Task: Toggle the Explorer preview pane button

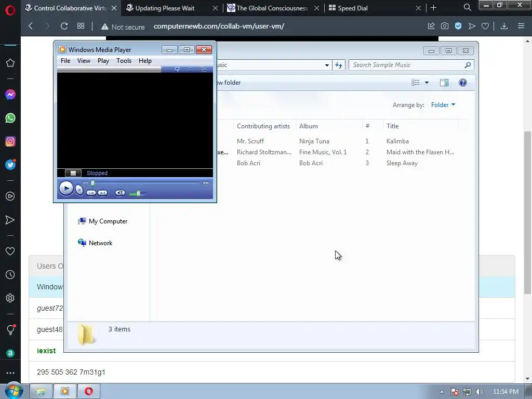Action: 444,83
